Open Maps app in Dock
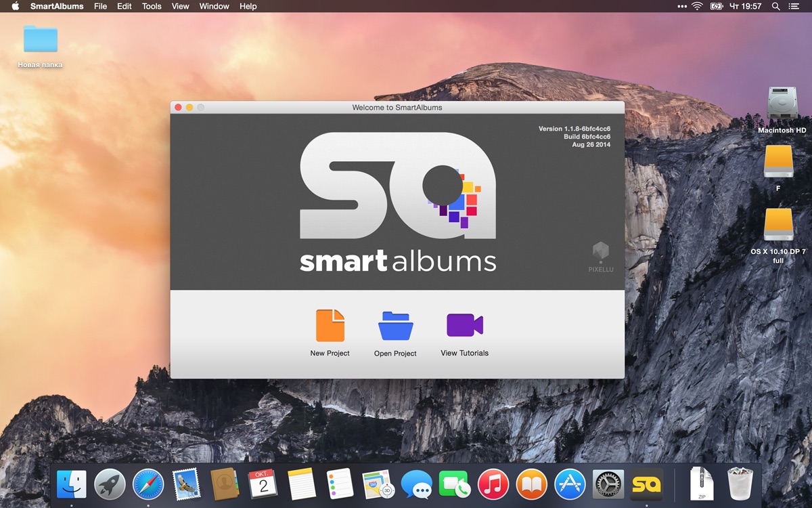The image size is (812, 508). click(x=378, y=484)
